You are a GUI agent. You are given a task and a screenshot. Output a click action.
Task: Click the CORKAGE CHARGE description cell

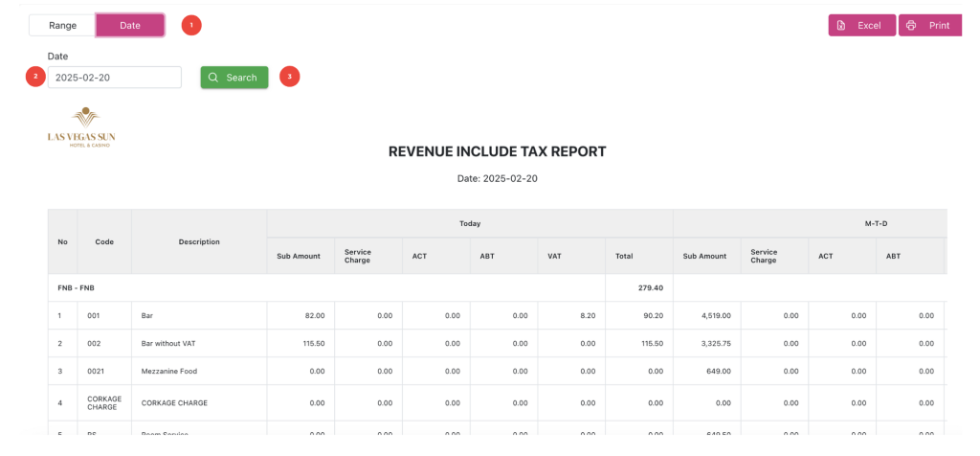point(174,402)
